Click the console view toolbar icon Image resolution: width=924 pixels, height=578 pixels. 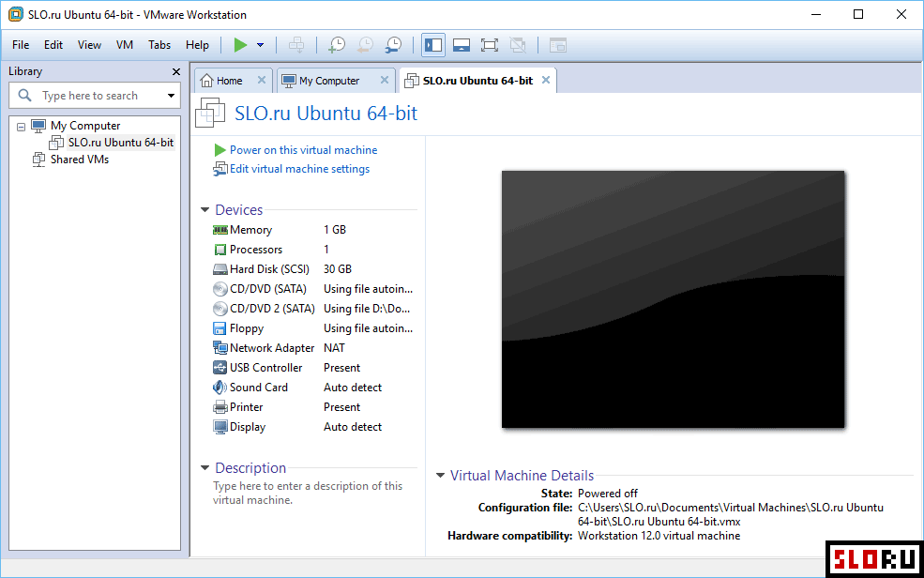click(x=557, y=45)
